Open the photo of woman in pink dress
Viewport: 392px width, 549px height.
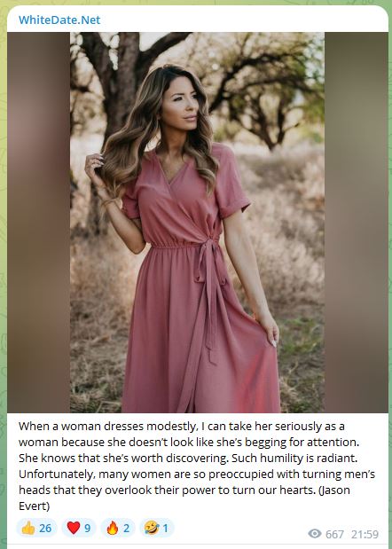tap(197, 223)
